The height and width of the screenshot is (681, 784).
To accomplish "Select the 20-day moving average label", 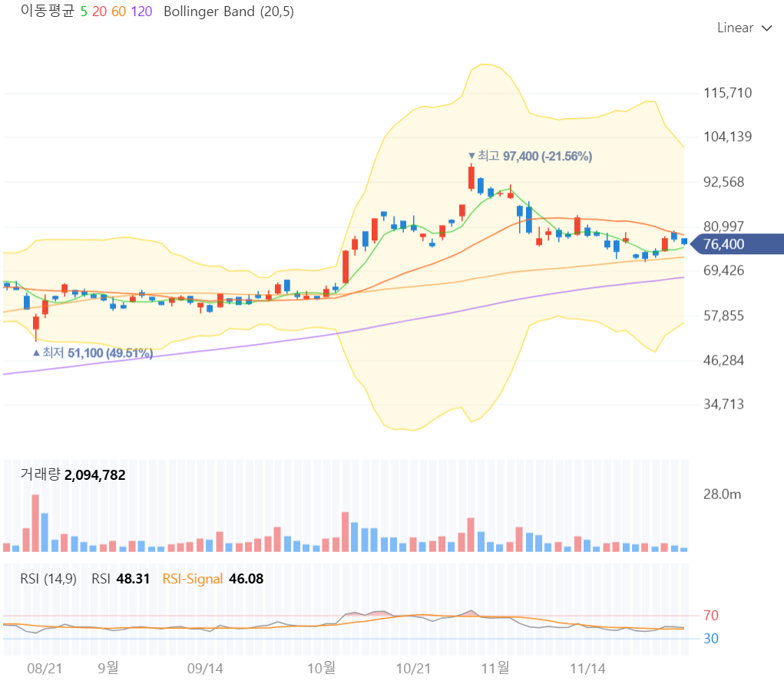I will coord(100,12).
